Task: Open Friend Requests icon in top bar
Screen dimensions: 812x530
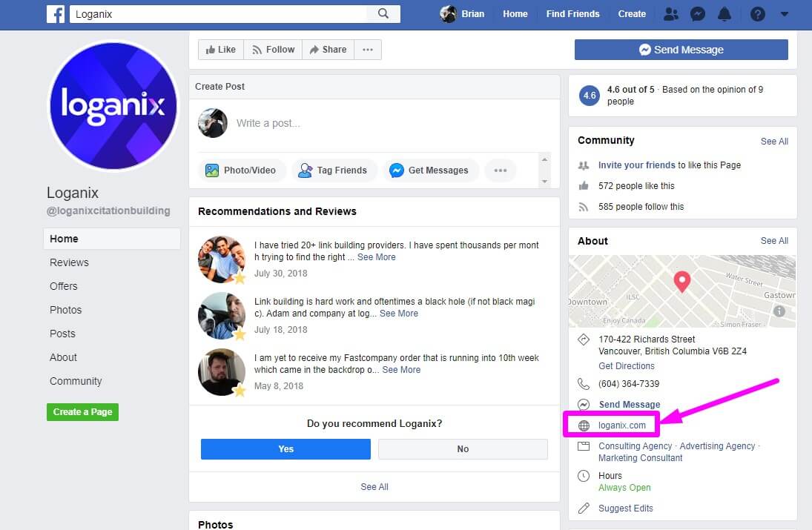Action: pyautogui.click(x=671, y=14)
